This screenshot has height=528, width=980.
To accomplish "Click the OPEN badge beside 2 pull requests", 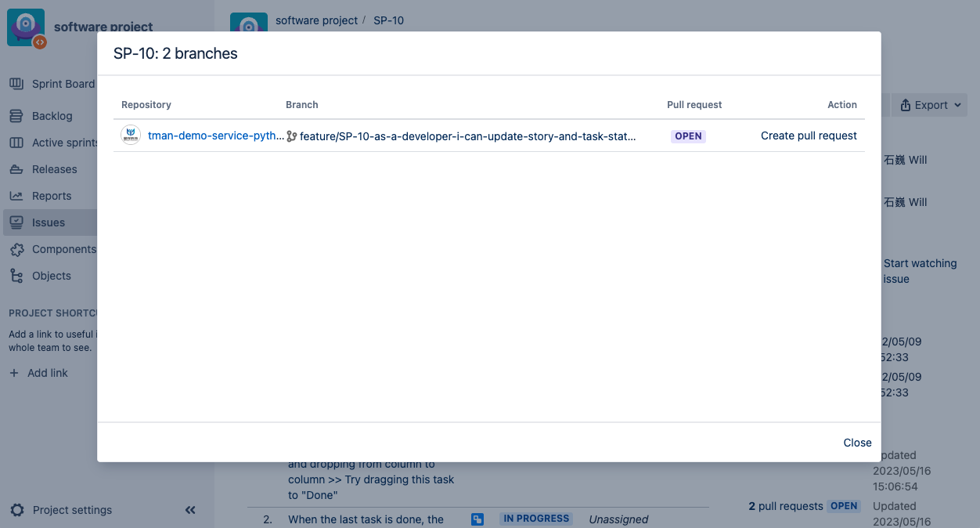I will pos(844,506).
